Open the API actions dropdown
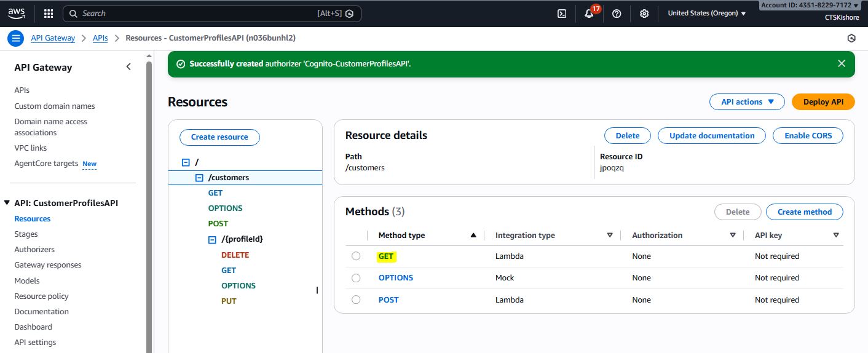The width and height of the screenshot is (868, 353). tap(747, 102)
